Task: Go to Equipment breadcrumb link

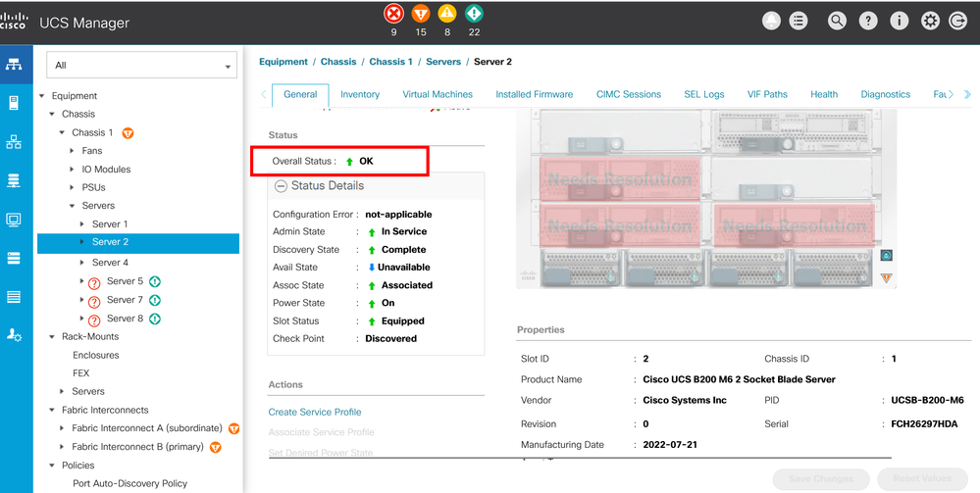Action: (x=284, y=62)
